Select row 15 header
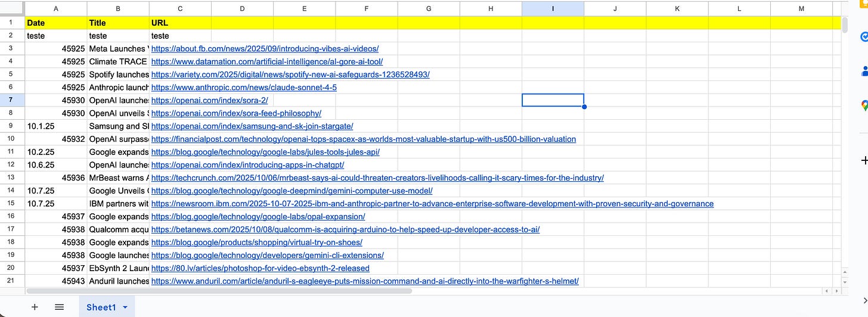The height and width of the screenshot is (317, 868). pos(12,203)
